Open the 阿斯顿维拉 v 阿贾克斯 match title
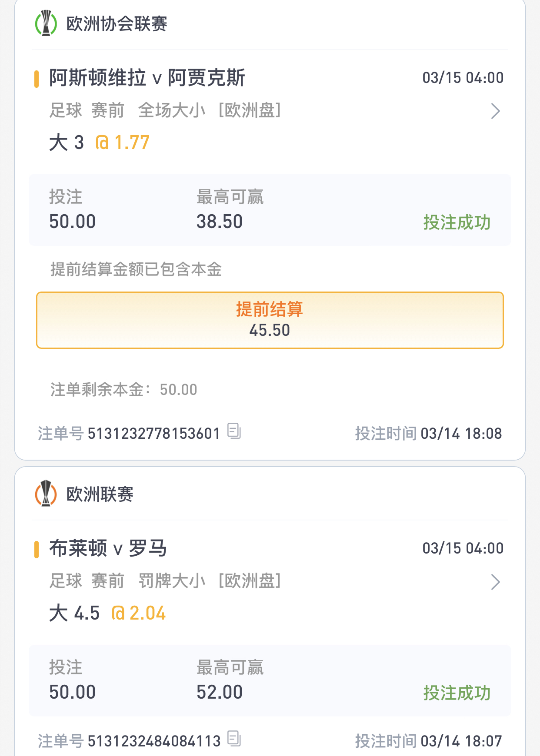 pyautogui.click(x=147, y=78)
